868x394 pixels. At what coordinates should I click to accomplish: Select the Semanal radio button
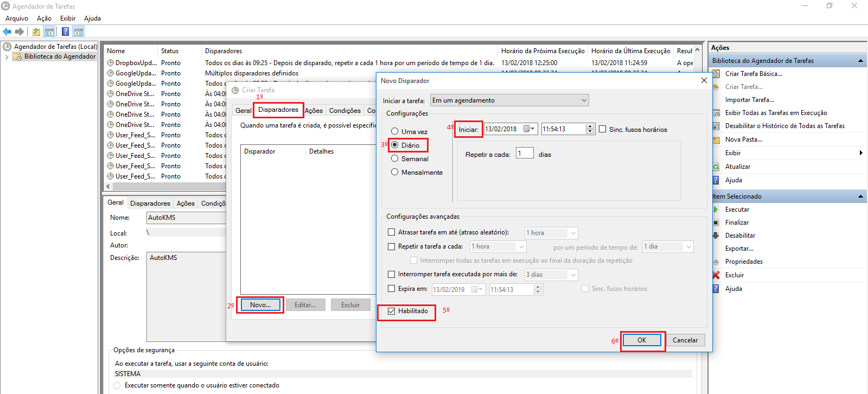click(394, 158)
